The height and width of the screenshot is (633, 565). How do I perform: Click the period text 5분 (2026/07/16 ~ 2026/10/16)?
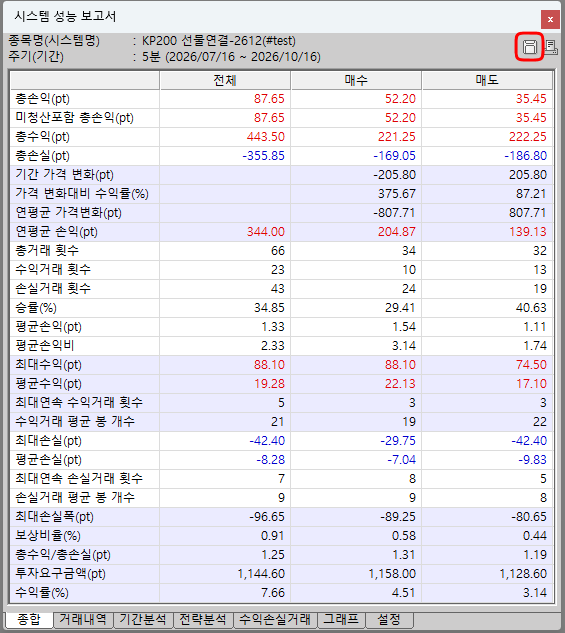tap(231, 57)
